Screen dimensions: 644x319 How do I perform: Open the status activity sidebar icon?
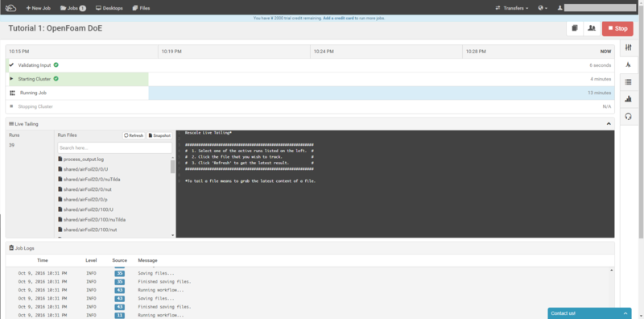click(x=628, y=64)
